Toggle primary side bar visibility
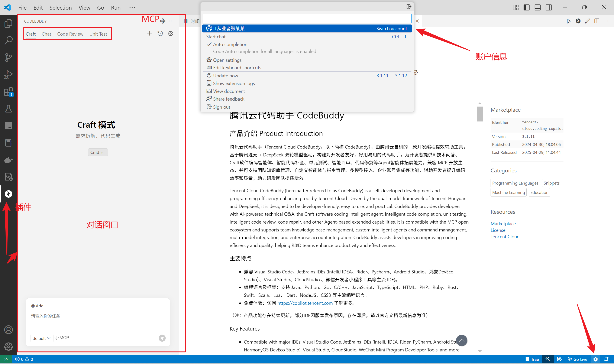 tap(526, 7)
